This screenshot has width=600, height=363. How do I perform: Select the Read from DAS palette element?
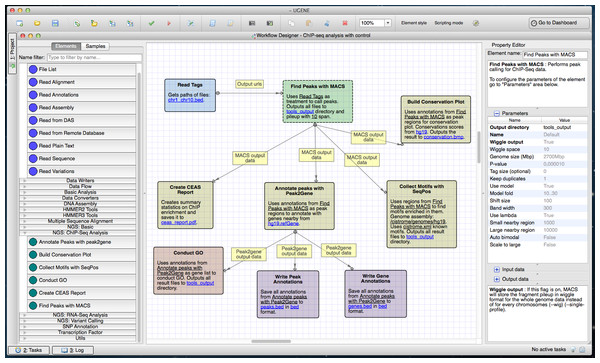82,120
